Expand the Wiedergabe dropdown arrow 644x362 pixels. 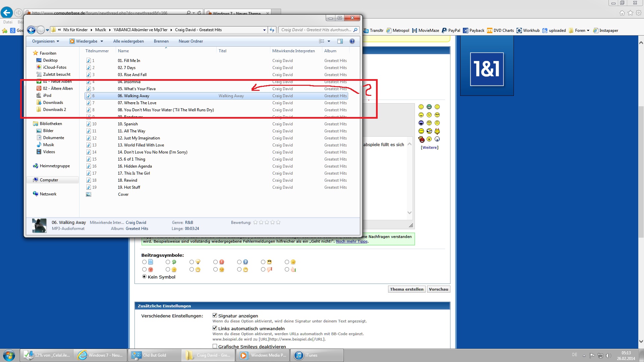102,41
